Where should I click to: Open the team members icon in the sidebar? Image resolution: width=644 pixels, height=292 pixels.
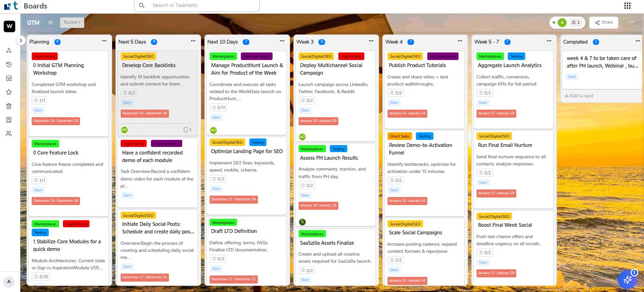point(9,133)
